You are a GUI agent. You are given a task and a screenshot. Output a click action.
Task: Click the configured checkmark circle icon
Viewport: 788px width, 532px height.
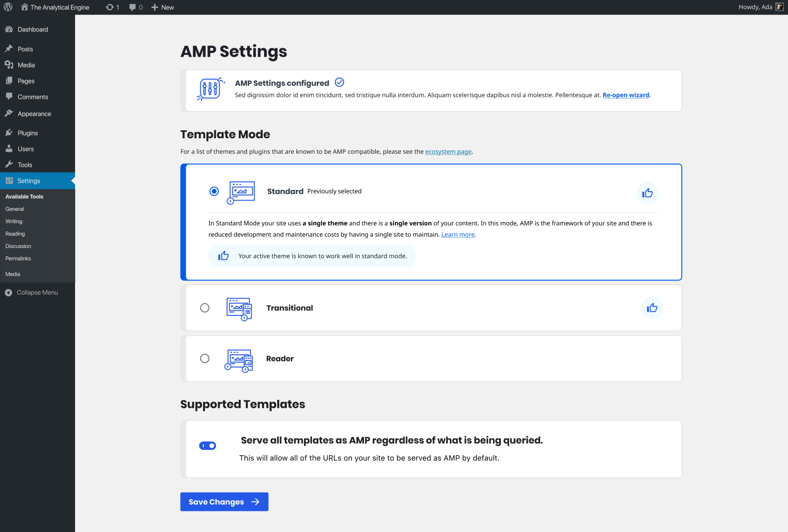340,82
